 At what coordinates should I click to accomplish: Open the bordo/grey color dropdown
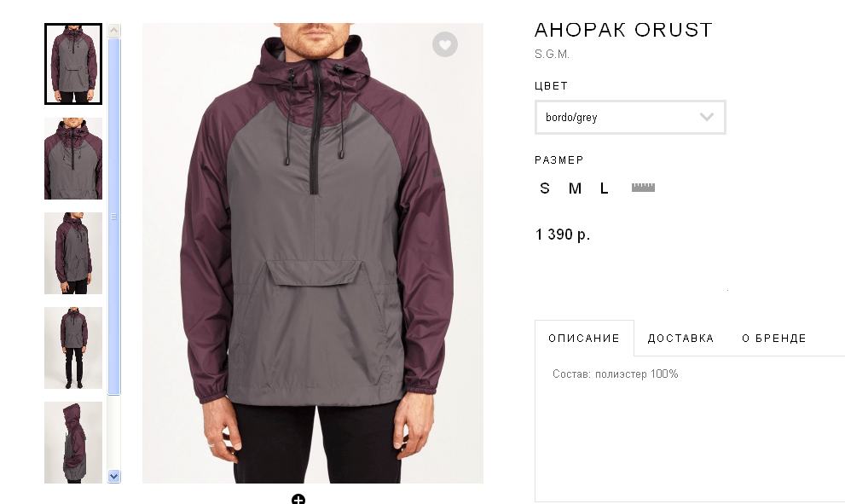point(630,117)
